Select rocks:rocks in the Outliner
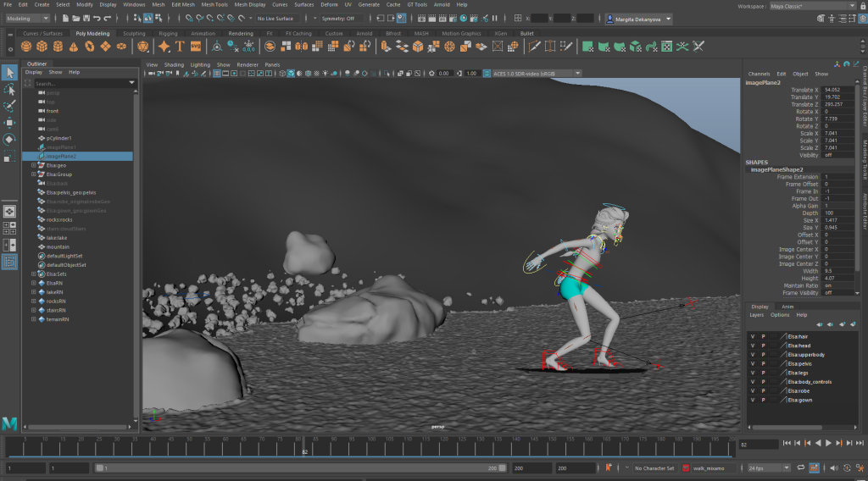The image size is (868, 481). 59,219
